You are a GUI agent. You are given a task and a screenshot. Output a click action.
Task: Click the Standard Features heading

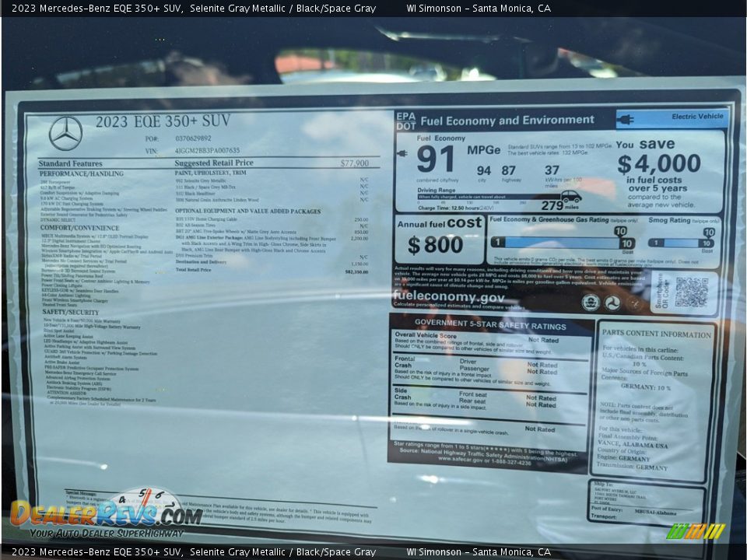tap(71, 163)
